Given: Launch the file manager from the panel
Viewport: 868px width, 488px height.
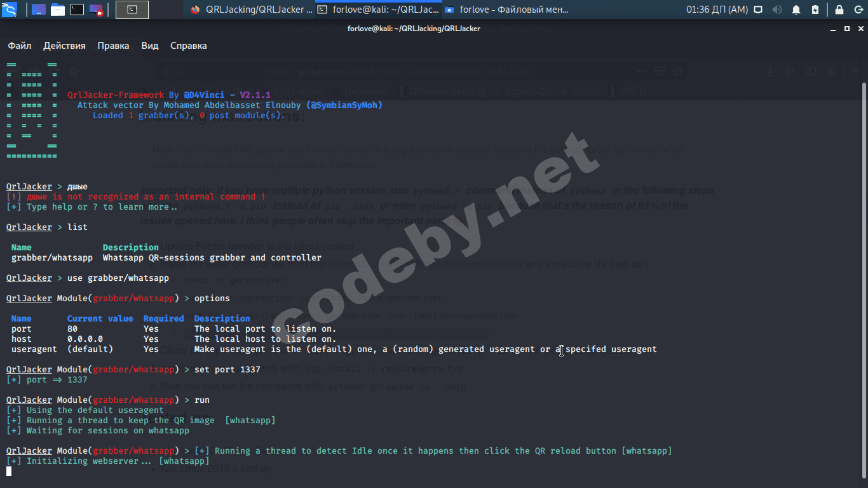Looking at the screenshot, I should [x=58, y=10].
